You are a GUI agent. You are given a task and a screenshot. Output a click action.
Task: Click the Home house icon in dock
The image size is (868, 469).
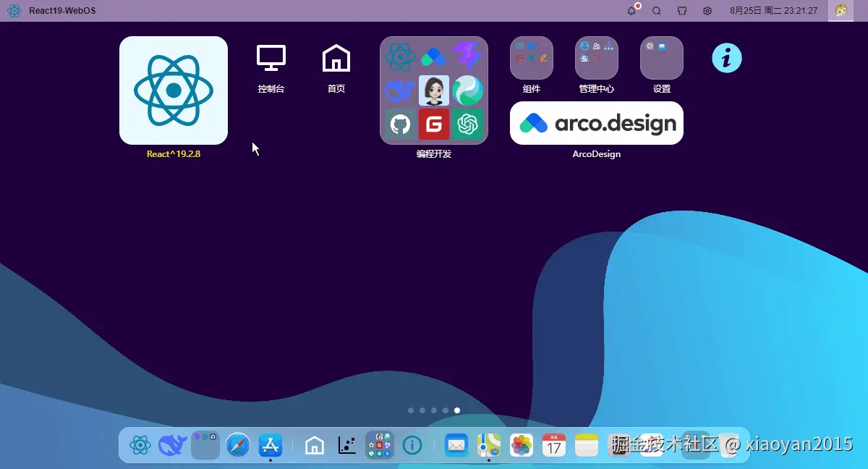pos(315,445)
